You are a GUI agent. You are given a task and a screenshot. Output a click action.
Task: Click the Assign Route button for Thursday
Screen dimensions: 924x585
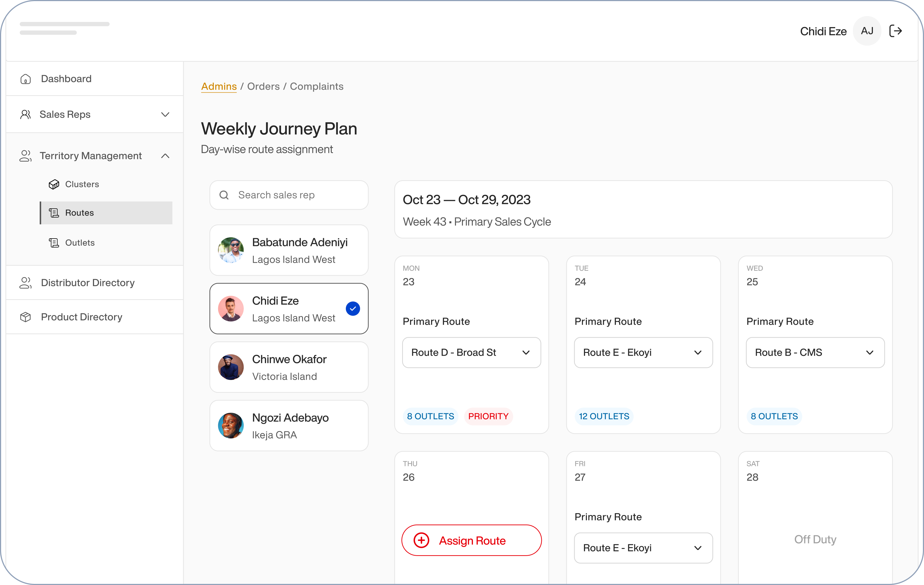click(x=472, y=540)
